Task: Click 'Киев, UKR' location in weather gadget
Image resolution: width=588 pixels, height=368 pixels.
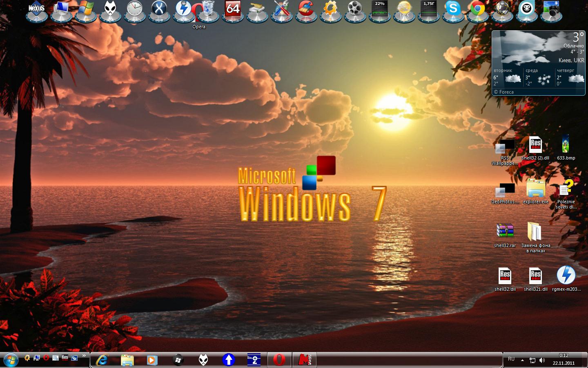Action: pos(571,60)
